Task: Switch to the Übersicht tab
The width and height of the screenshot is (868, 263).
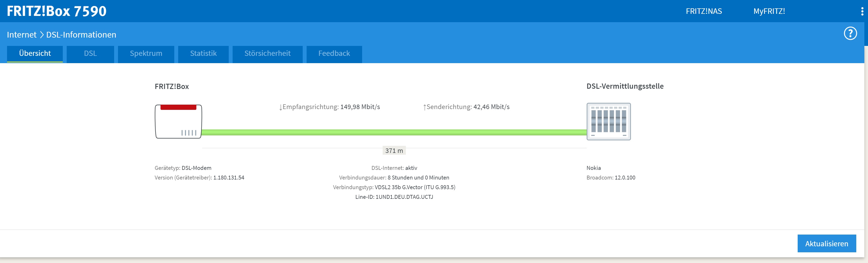Action: pos(35,54)
